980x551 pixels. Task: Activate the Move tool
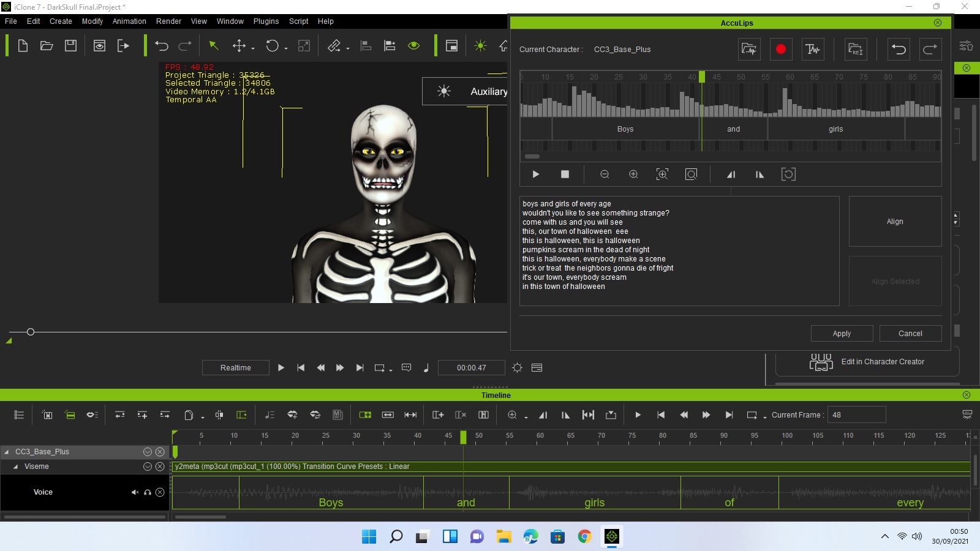tap(239, 46)
